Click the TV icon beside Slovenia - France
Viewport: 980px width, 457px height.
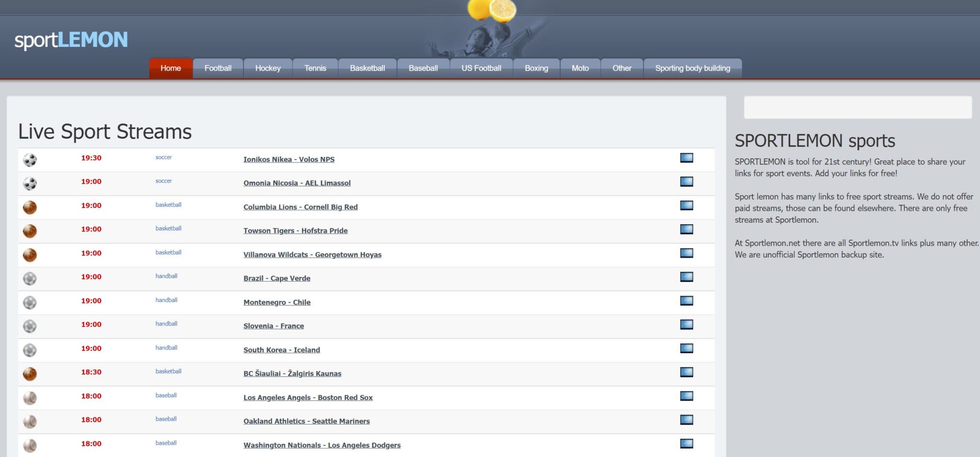pos(687,324)
